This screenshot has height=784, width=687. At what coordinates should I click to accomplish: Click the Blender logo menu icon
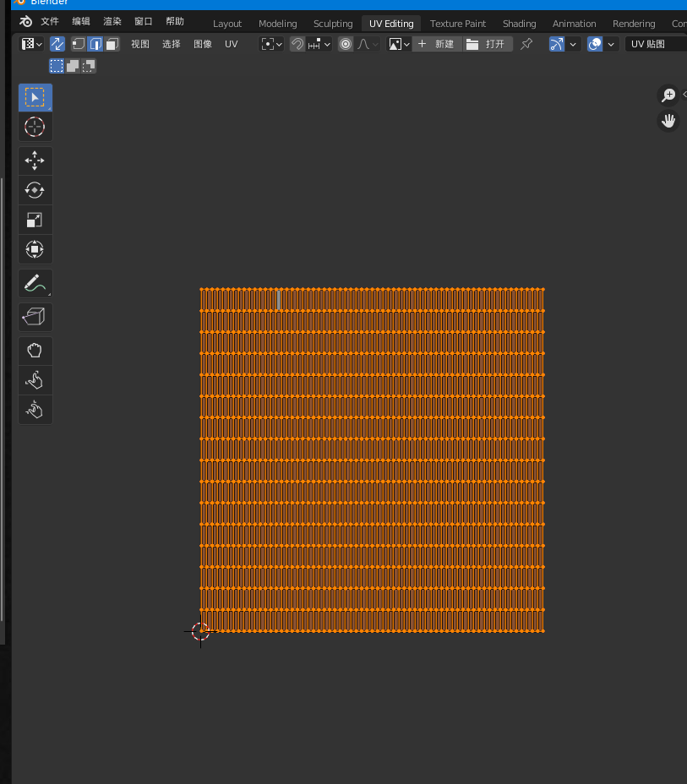[x=25, y=21]
